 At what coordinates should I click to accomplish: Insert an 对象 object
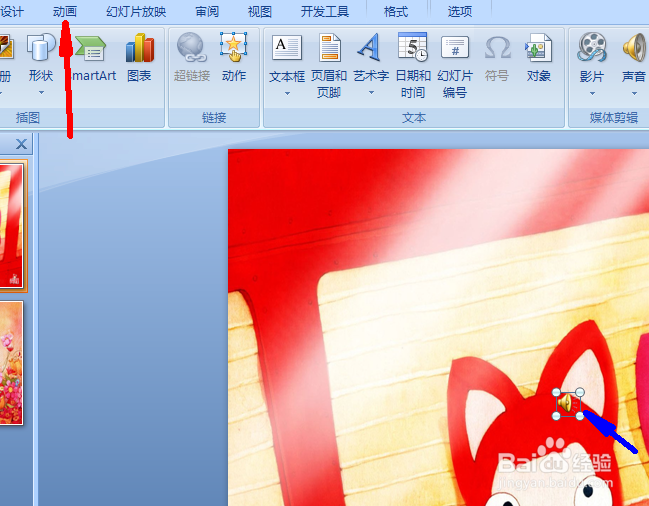[x=538, y=58]
